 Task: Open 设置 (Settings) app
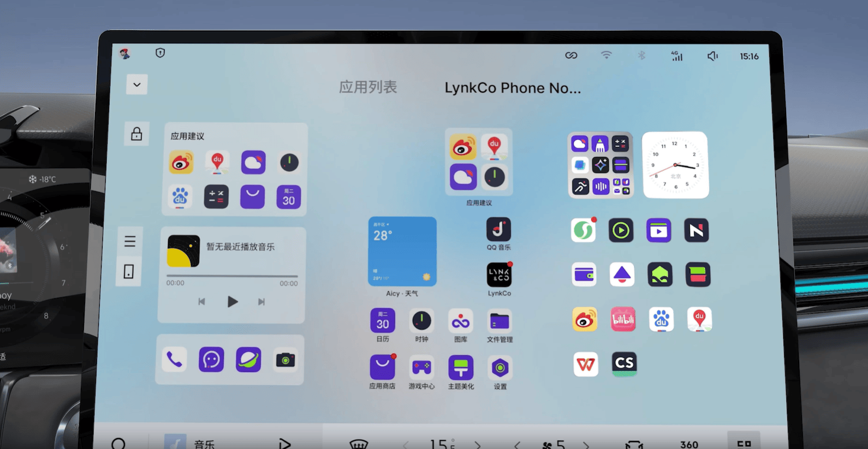500,368
